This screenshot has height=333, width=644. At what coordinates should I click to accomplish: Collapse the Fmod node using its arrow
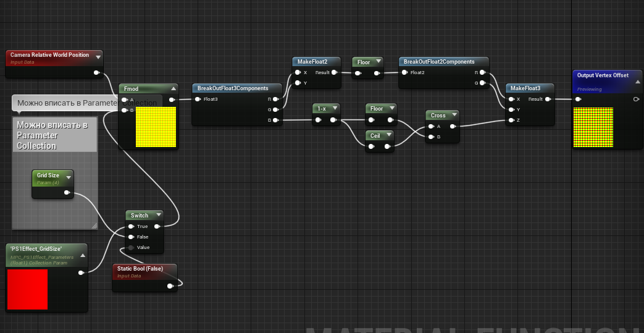click(174, 88)
